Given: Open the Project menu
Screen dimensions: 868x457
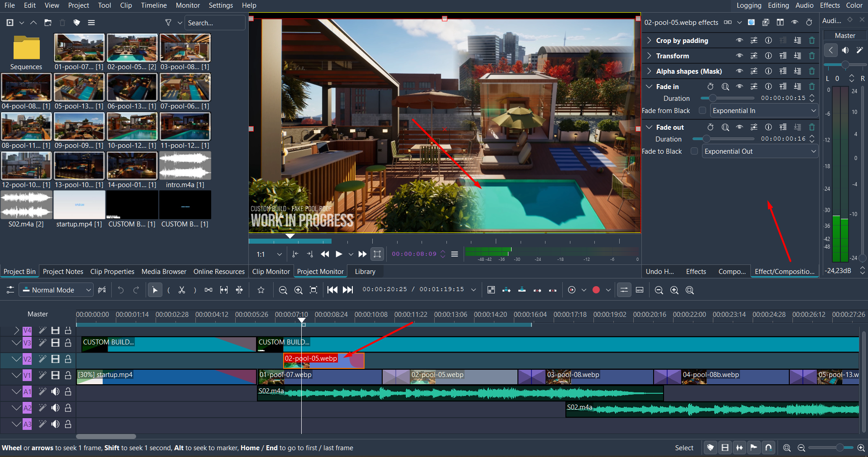Looking at the screenshot, I should click(x=79, y=5).
